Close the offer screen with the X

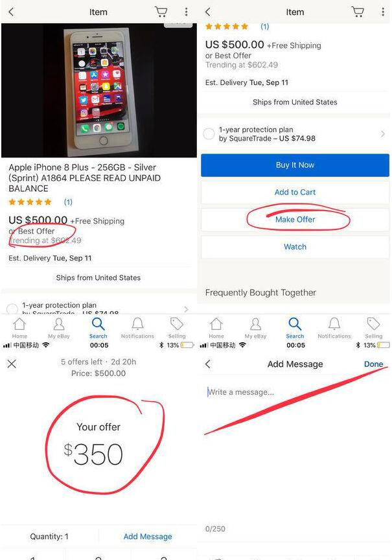click(x=12, y=364)
